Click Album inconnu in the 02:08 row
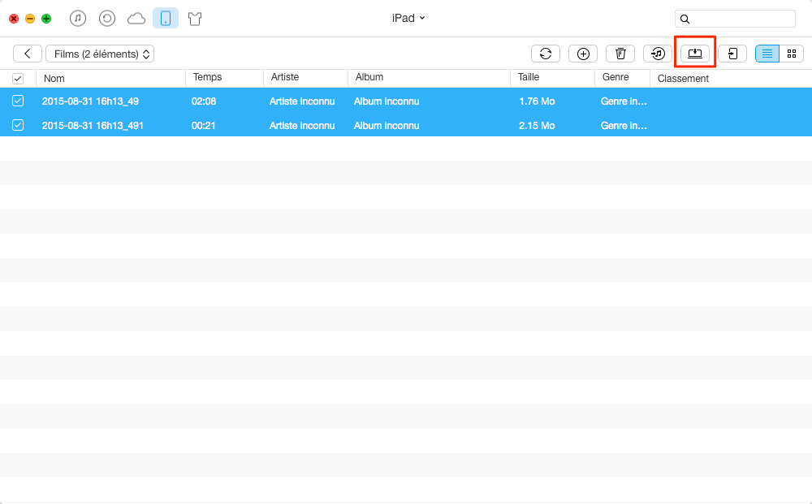The image size is (812, 504). point(387,101)
